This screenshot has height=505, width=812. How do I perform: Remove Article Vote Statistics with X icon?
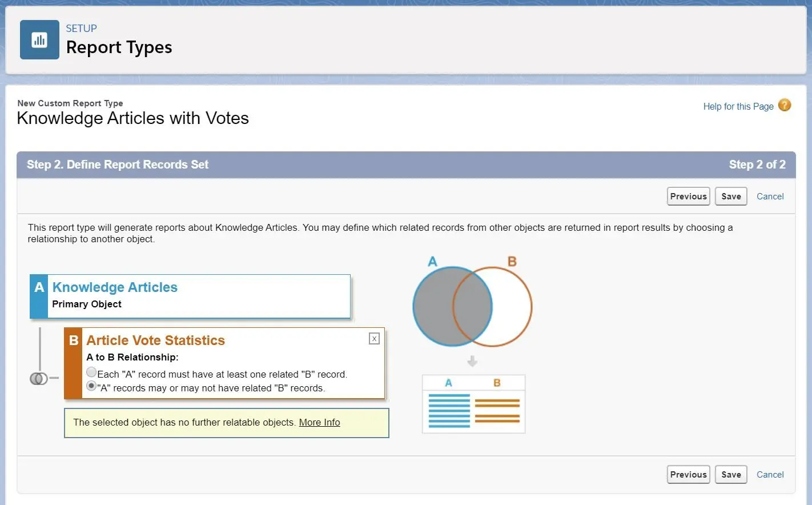[374, 339]
